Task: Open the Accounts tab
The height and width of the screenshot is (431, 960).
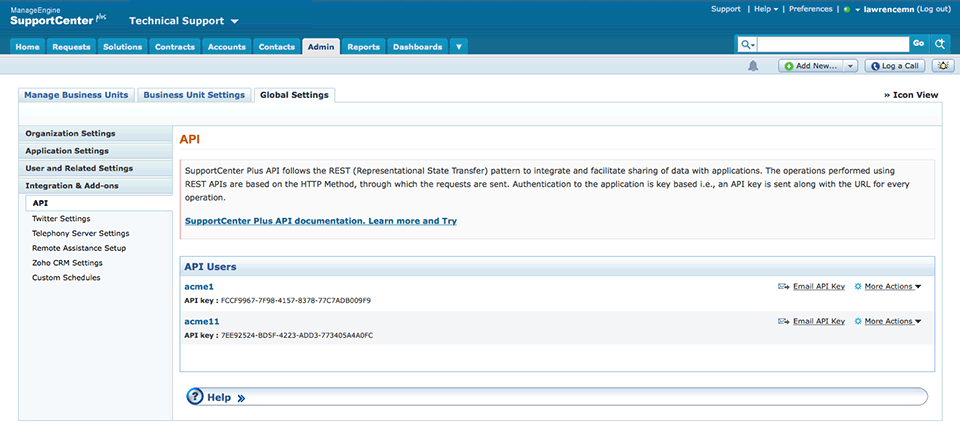Action: tap(227, 47)
